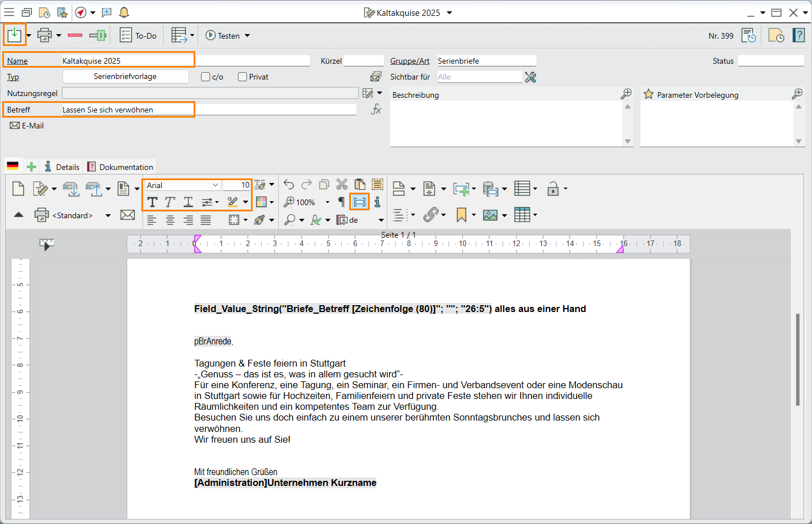This screenshot has height=524, width=812.
Task: Insert a hyperlink with the chain icon
Action: click(x=431, y=215)
